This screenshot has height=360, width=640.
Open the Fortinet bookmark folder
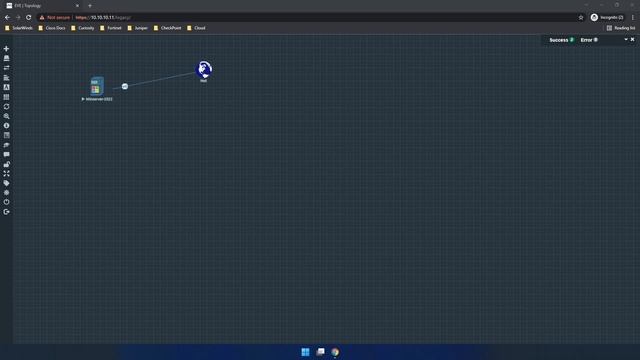111,28
